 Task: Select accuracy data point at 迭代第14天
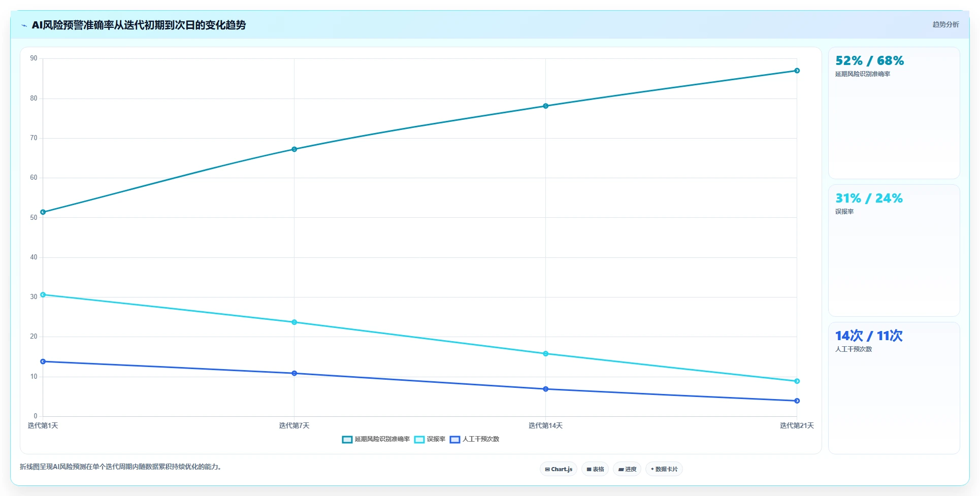point(546,106)
